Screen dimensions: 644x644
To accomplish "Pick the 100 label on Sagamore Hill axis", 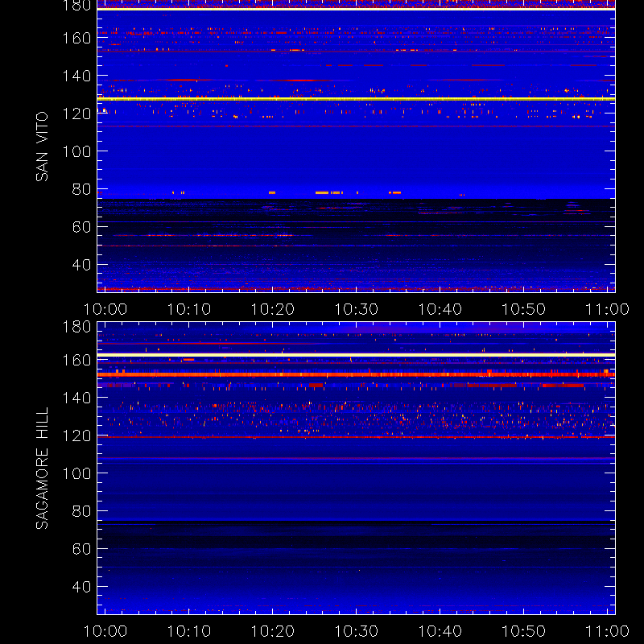I will [x=76, y=473].
